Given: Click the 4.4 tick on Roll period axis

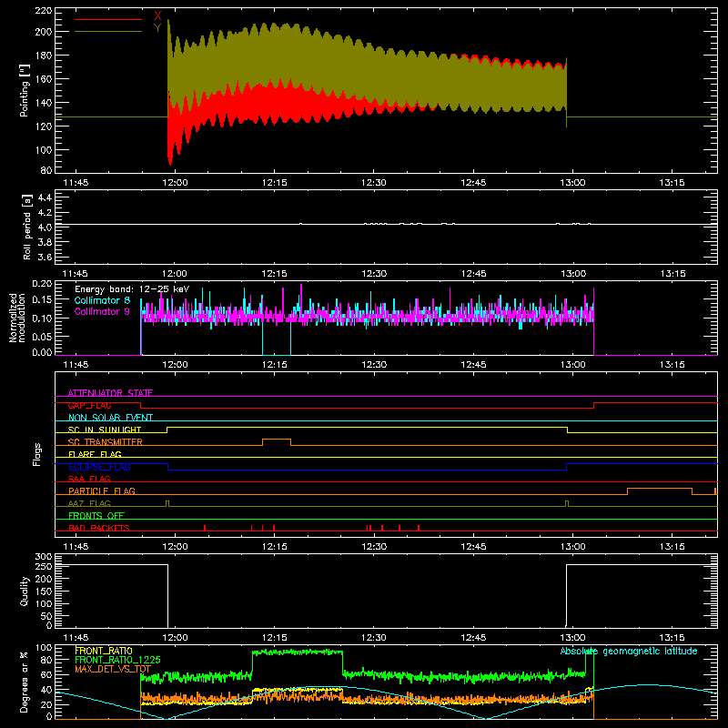Looking at the screenshot, I should click(x=45, y=197).
